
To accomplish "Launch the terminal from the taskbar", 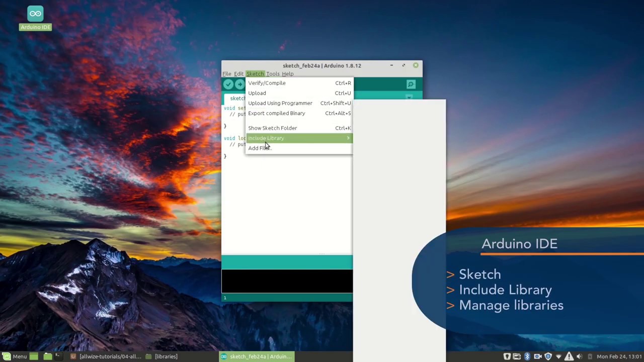I will [58, 356].
